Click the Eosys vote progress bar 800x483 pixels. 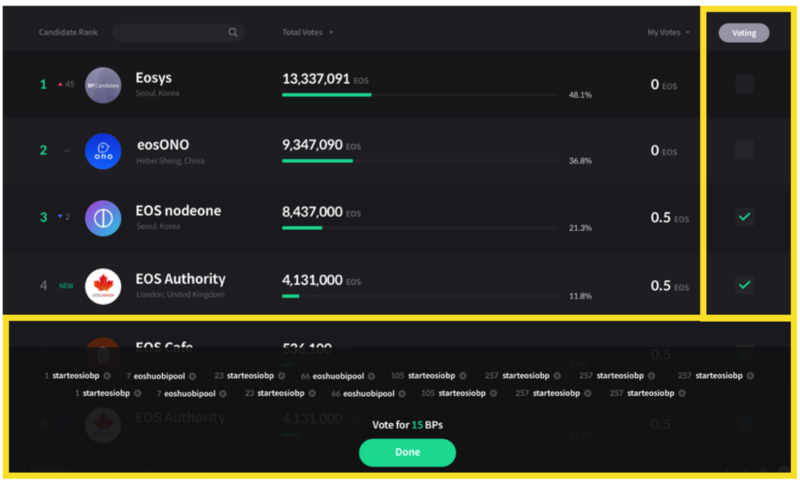(x=420, y=95)
